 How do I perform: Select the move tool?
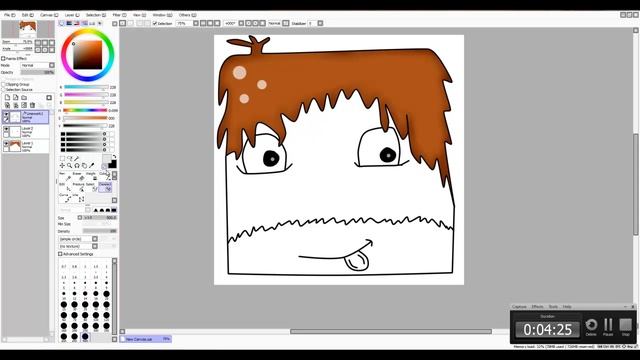click(x=62, y=165)
